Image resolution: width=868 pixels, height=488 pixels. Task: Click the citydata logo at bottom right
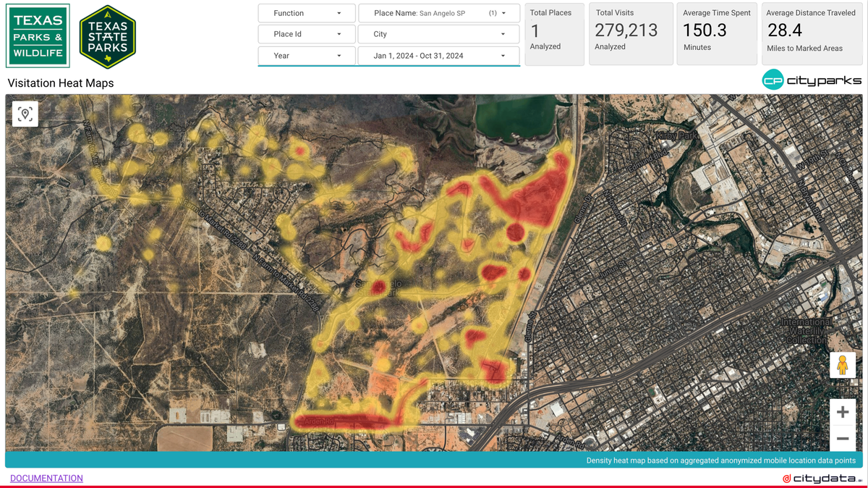coord(821,478)
